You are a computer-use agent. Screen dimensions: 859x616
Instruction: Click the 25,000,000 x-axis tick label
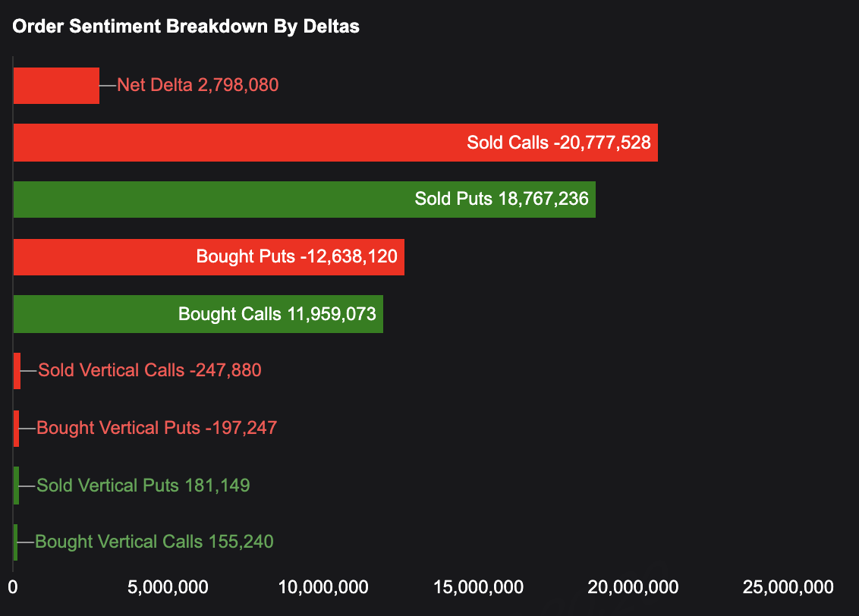788,586
